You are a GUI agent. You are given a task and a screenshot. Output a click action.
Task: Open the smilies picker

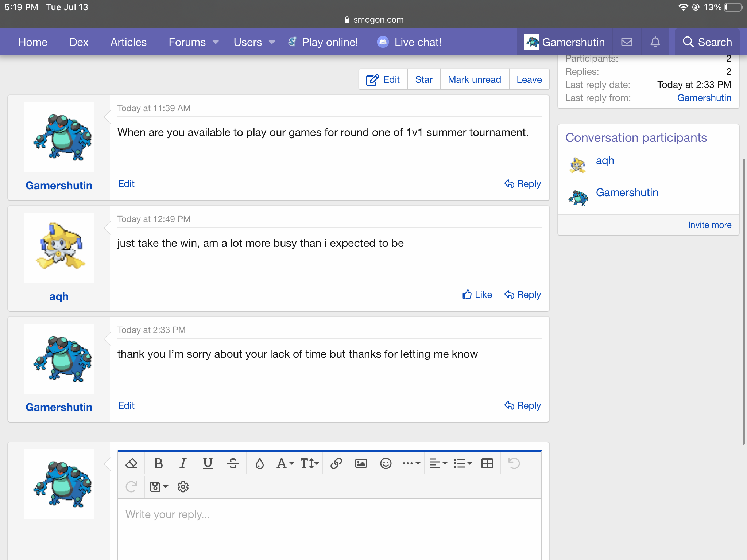pos(386,463)
